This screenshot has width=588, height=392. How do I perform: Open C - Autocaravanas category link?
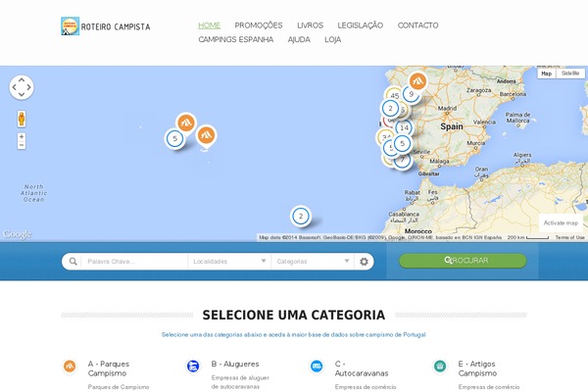click(362, 368)
